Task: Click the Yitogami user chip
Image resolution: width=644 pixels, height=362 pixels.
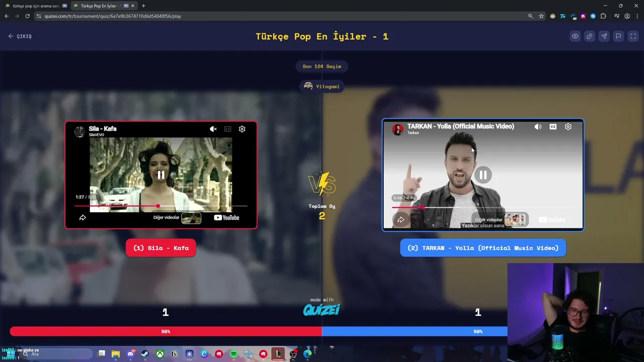Action: (322, 86)
